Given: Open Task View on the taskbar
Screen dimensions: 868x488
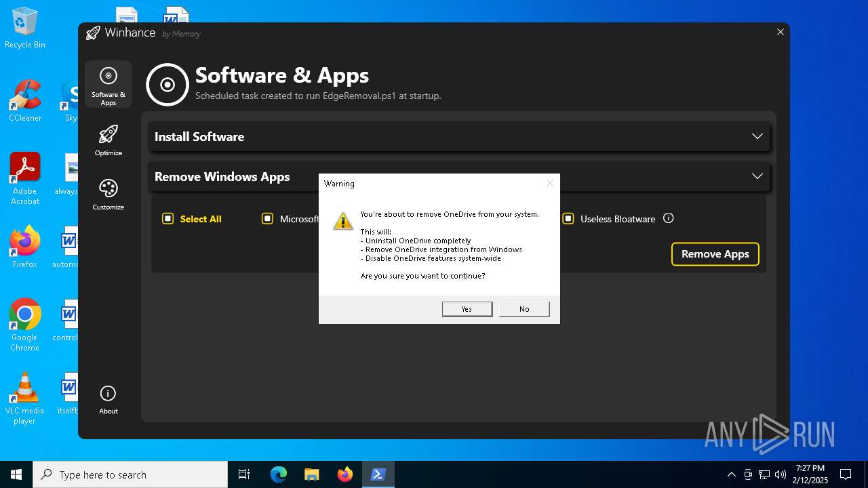Looking at the screenshot, I should (244, 474).
